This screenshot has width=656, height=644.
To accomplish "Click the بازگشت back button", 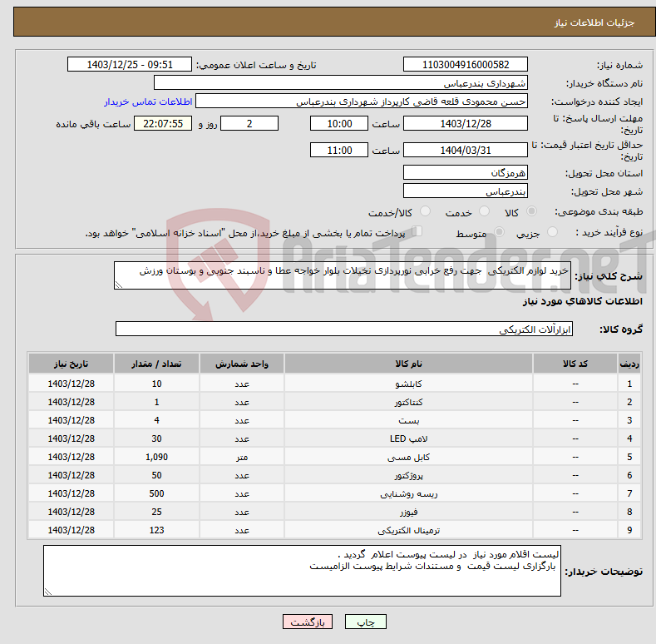I will [308, 622].
